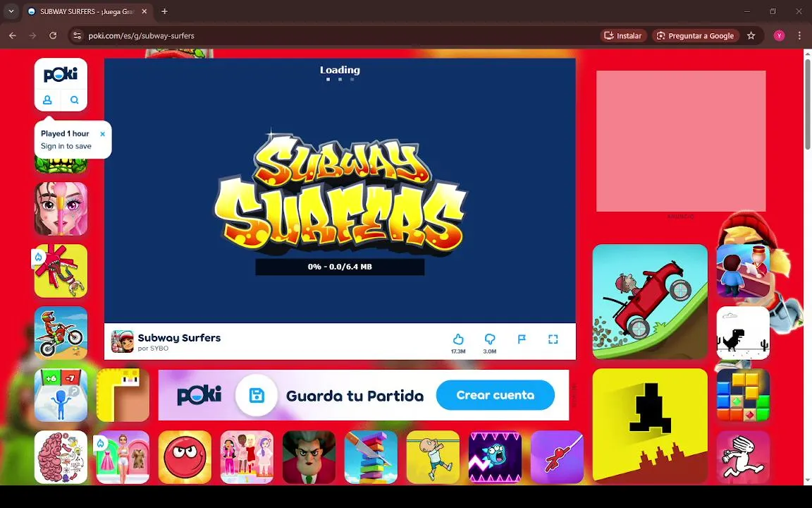812x508 pixels.
Task: Click the address bar showing poki.com URL
Action: coord(331,36)
